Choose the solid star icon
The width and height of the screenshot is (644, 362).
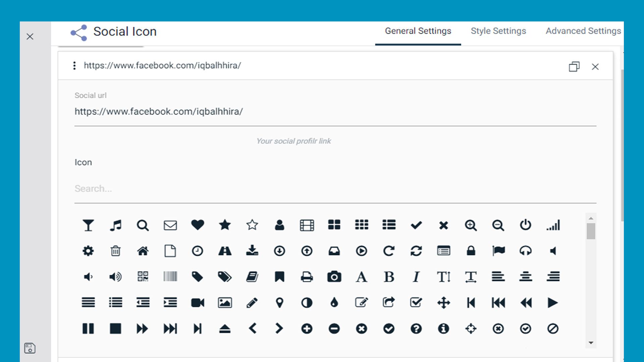[225, 225]
